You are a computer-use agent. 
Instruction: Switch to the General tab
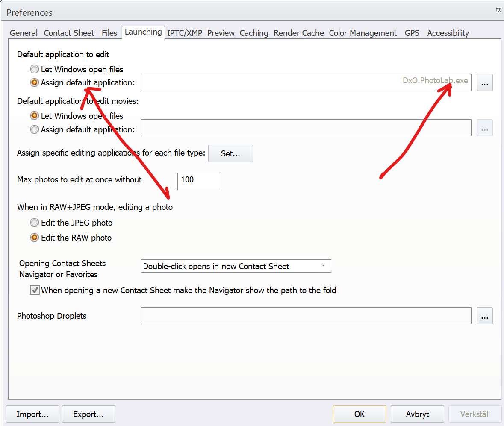point(24,33)
